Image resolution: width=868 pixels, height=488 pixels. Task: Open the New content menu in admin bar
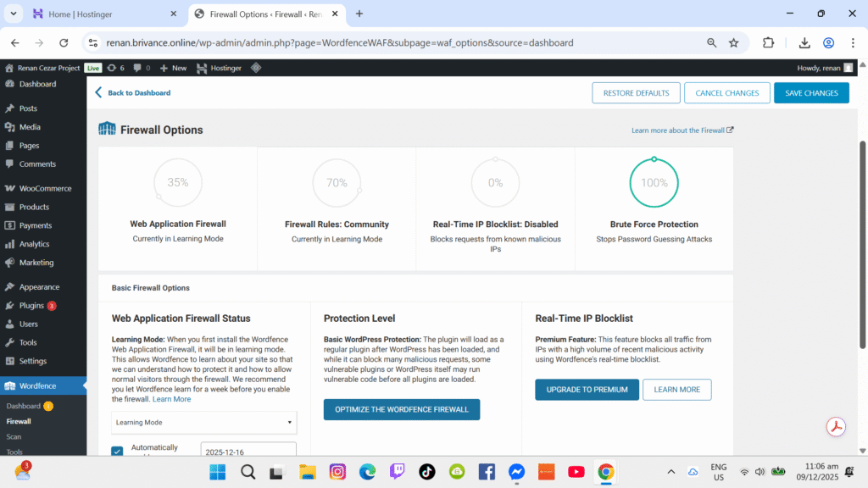pos(173,68)
